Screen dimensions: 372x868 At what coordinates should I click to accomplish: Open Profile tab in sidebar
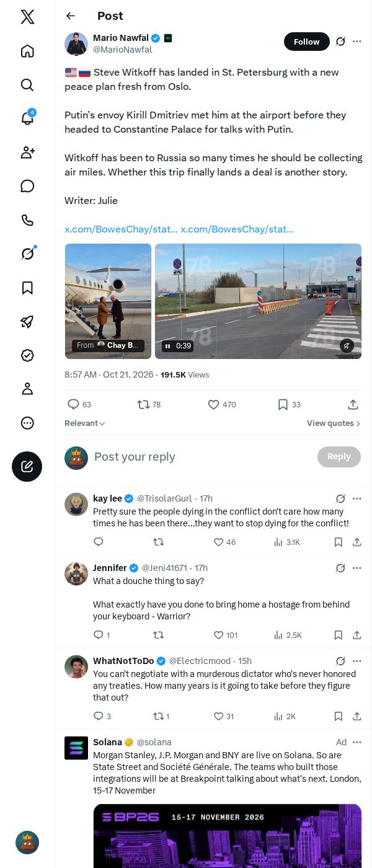27,389
